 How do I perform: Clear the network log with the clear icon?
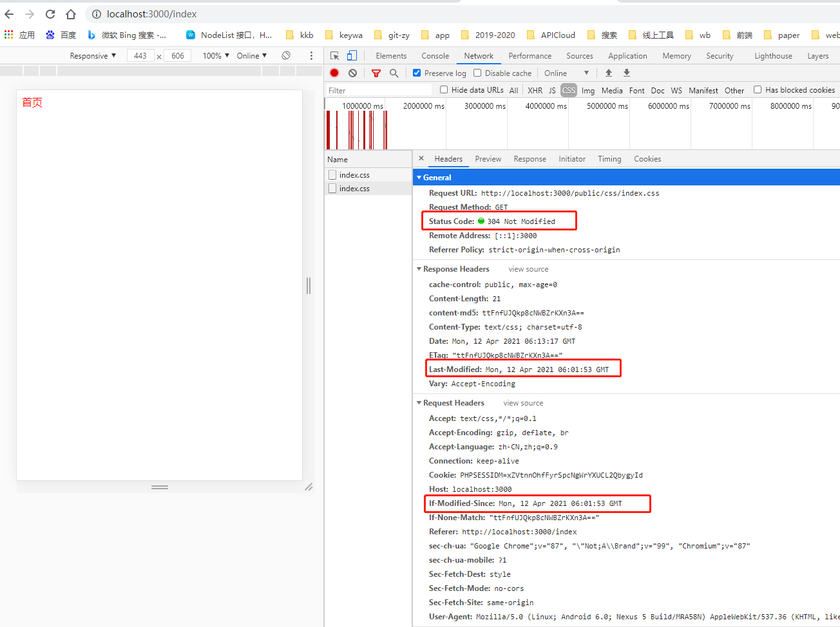pos(352,73)
